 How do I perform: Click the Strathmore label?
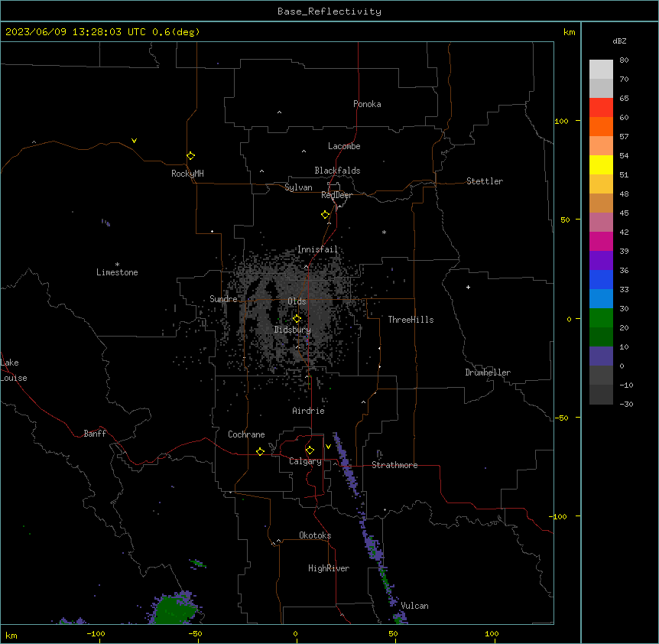[x=394, y=465]
